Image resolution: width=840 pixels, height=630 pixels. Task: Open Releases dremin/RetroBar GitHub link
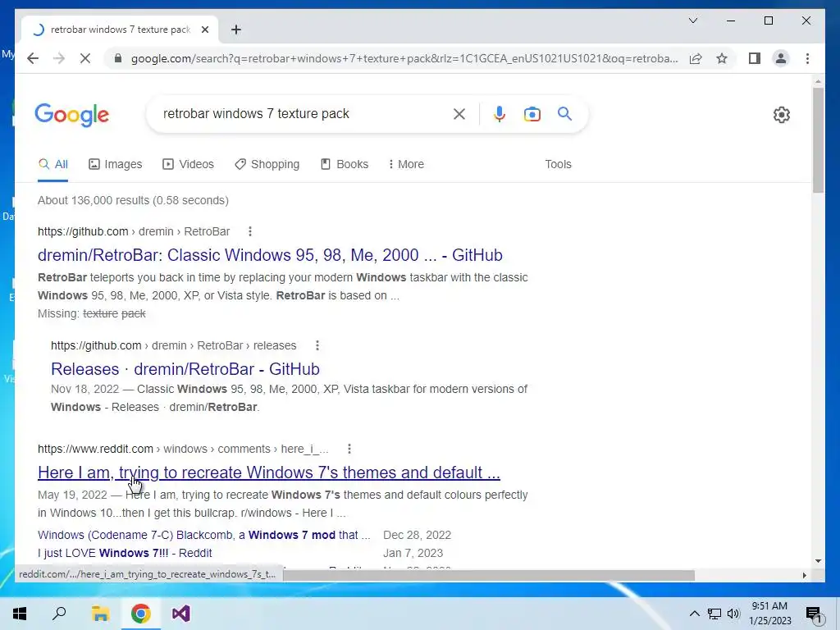(185, 369)
